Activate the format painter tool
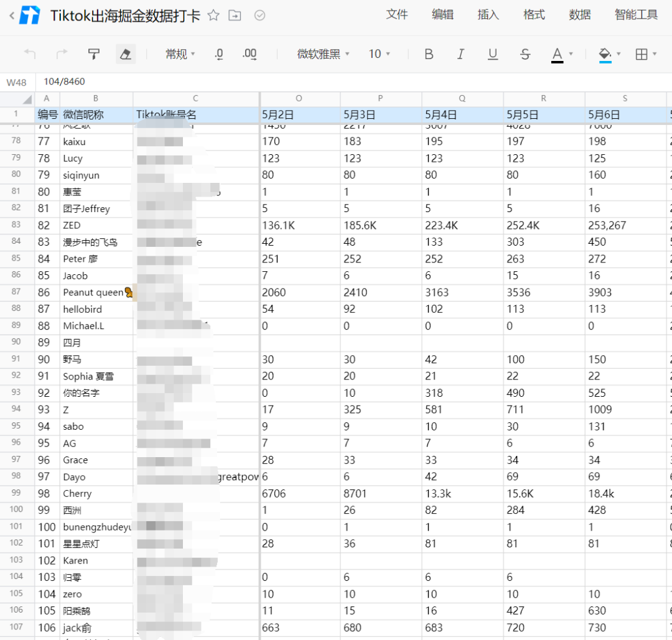The width and height of the screenshot is (672, 640). pos(94,54)
